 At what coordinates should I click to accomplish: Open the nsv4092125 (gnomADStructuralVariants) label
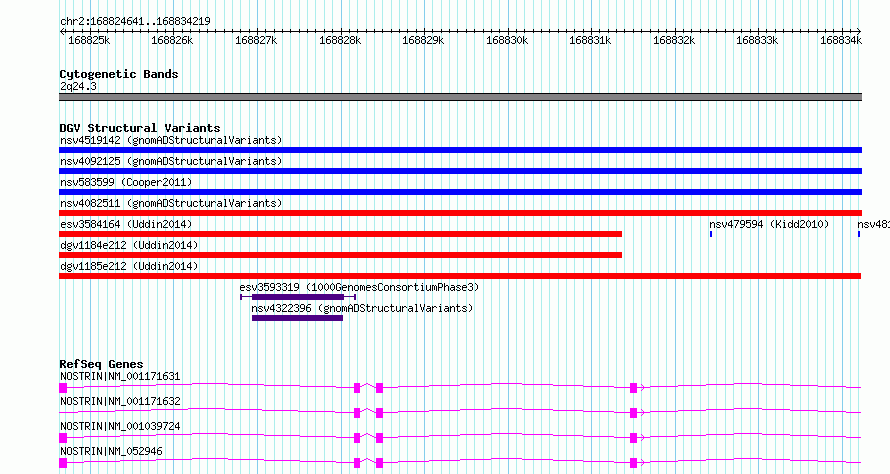171,161
